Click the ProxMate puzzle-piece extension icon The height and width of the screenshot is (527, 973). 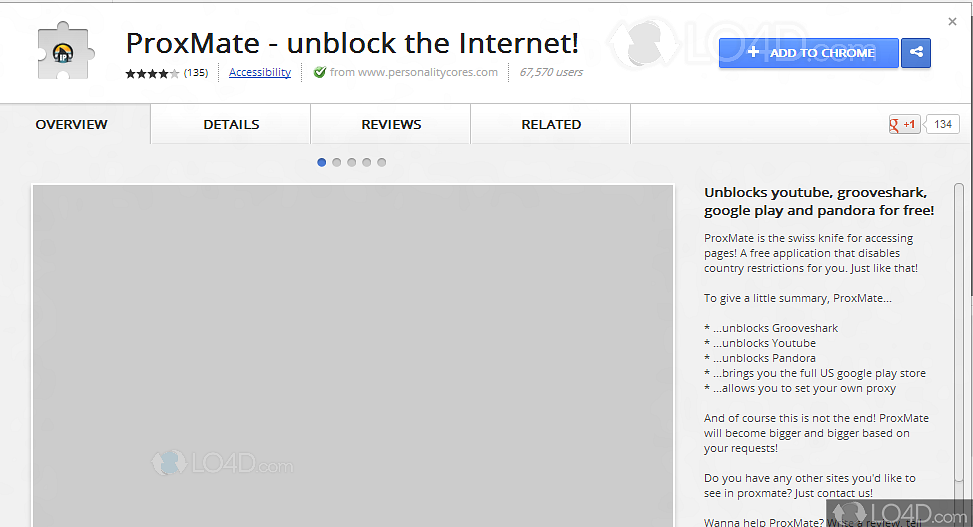click(x=64, y=51)
